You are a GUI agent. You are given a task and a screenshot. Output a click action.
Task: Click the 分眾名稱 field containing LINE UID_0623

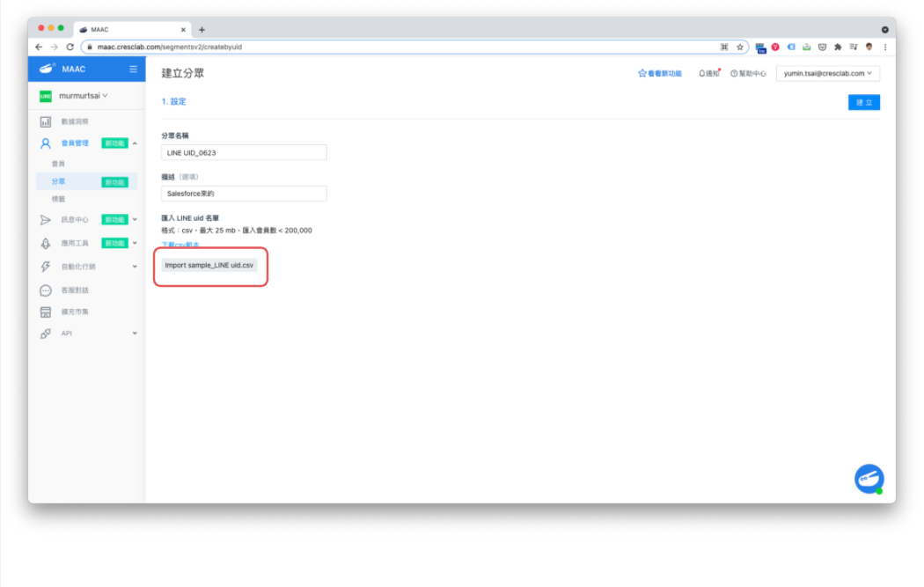(x=244, y=153)
